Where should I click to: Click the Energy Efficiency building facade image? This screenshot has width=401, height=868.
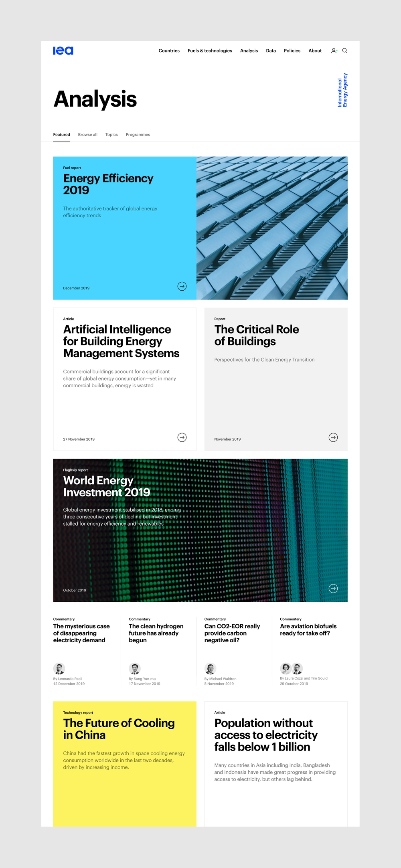(272, 228)
